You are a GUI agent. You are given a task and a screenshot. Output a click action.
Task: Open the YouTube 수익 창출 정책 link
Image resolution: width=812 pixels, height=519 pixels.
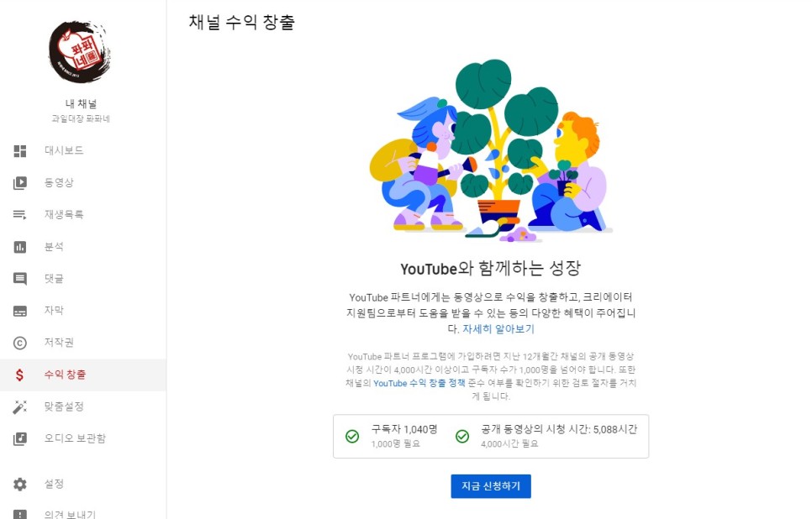[x=419, y=384]
